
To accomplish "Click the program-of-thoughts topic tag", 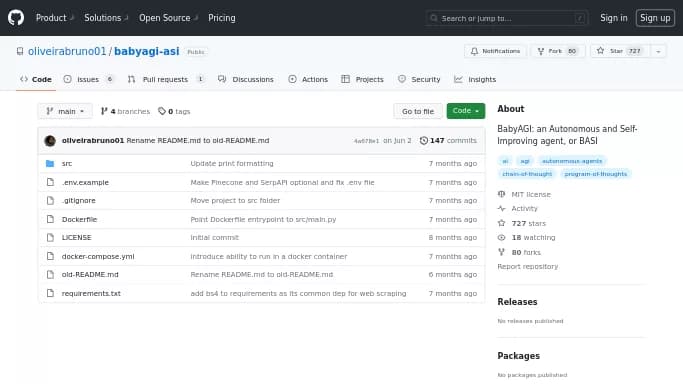I will tap(595, 174).
